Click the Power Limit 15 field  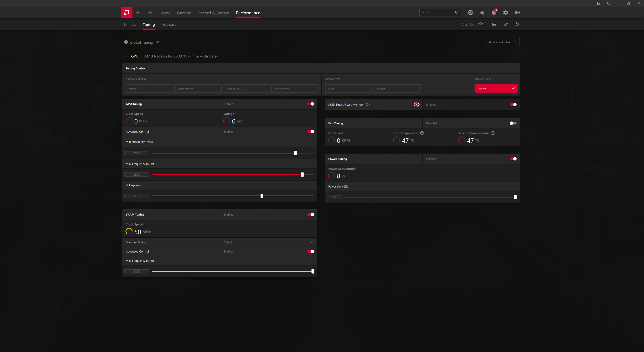[x=334, y=197]
